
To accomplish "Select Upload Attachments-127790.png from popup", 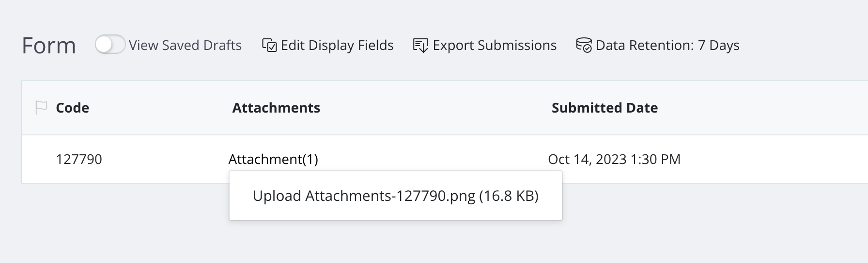I will coord(364,196).
